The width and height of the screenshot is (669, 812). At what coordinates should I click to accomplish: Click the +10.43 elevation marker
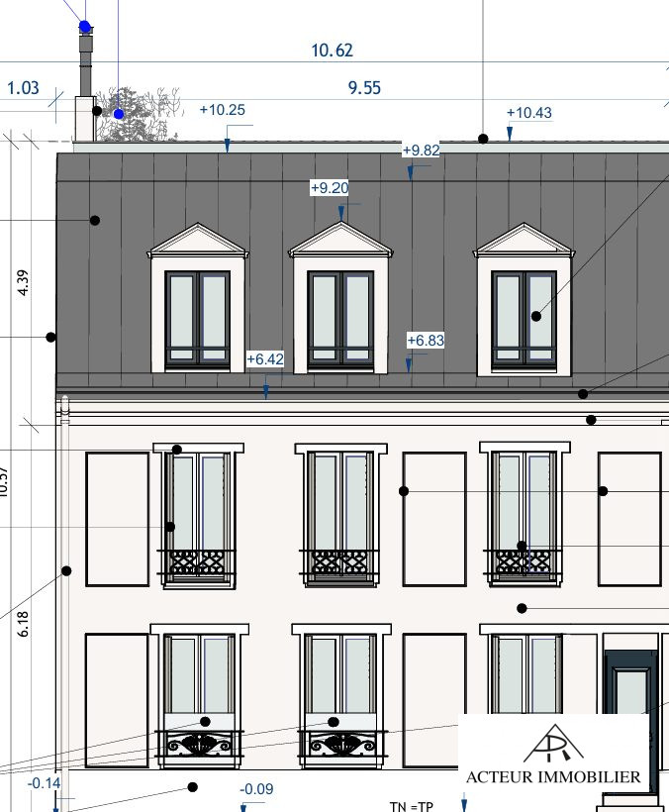tap(528, 113)
